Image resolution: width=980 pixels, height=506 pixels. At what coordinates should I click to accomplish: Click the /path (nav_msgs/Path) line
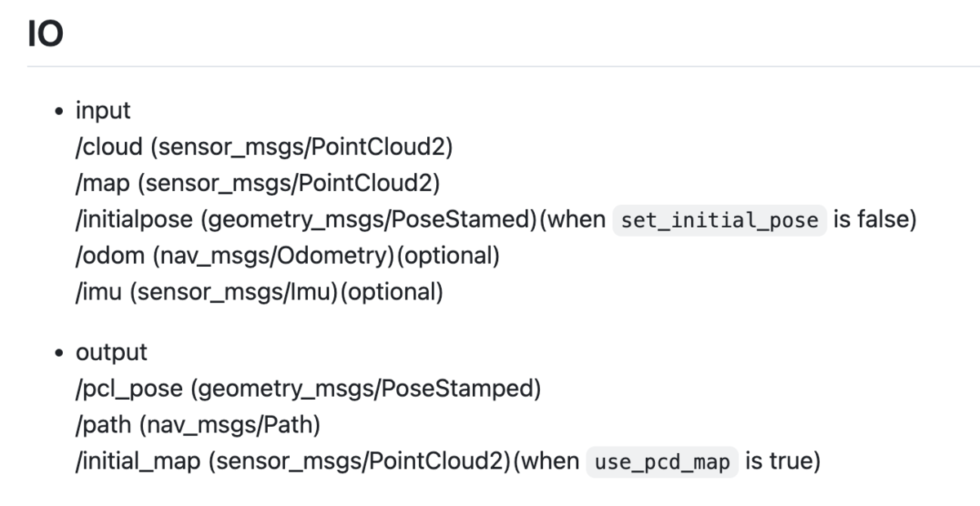click(198, 425)
